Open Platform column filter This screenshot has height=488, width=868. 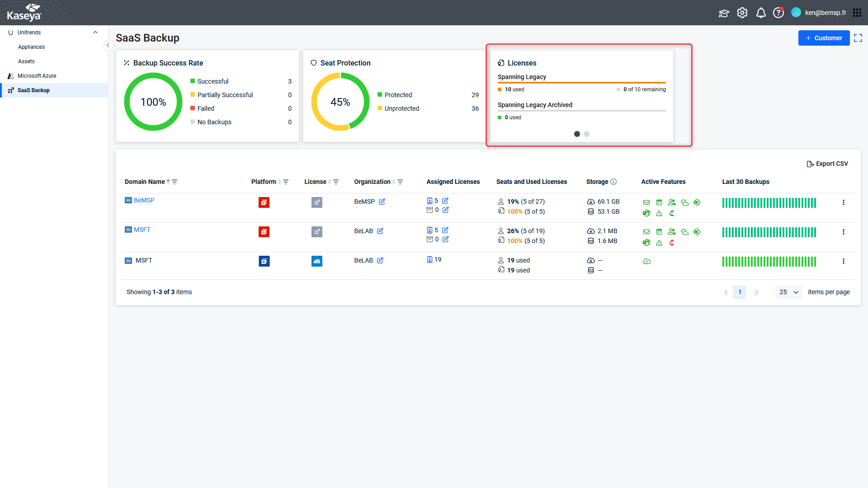(x=286, y=182)
